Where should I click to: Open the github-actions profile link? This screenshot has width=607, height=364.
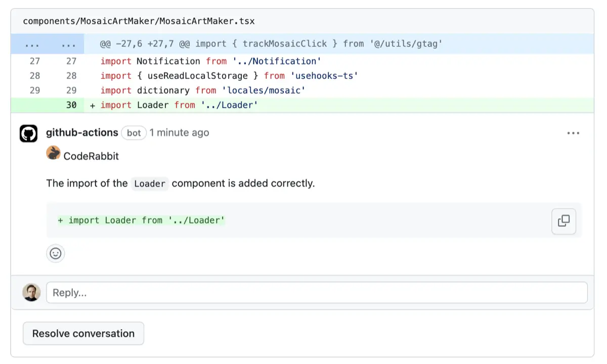pos(82,132)
